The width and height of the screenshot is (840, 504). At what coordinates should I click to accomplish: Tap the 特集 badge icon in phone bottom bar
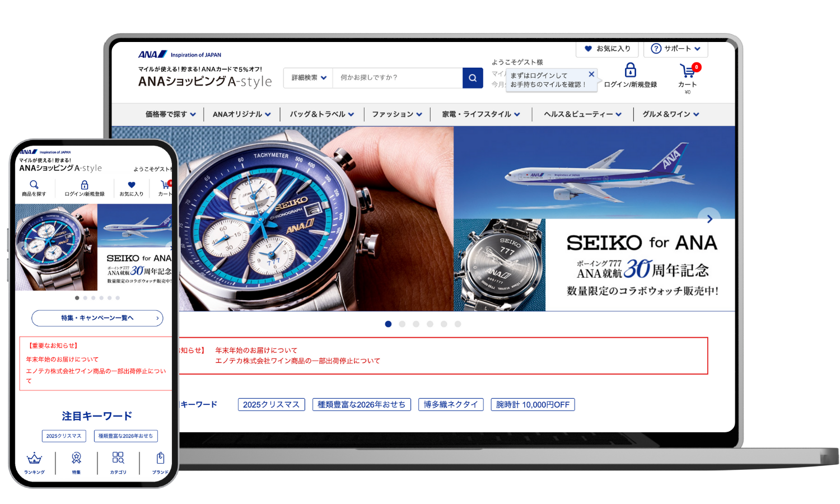coord(76,459)
